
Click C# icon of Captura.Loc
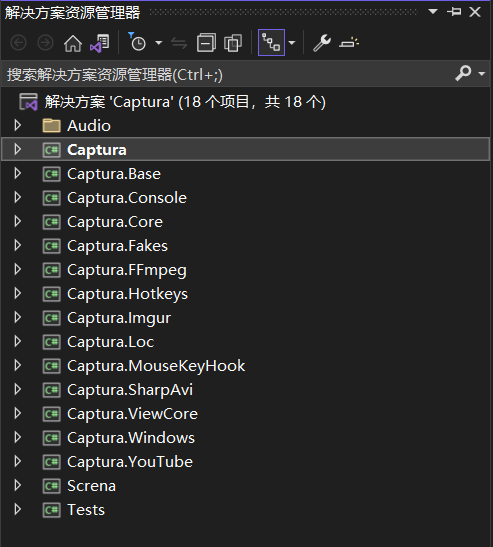tap(51, 342)
